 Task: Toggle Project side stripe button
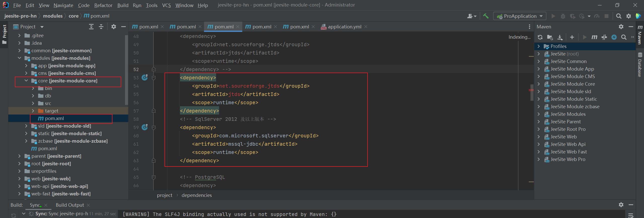[x=4, y=34]
